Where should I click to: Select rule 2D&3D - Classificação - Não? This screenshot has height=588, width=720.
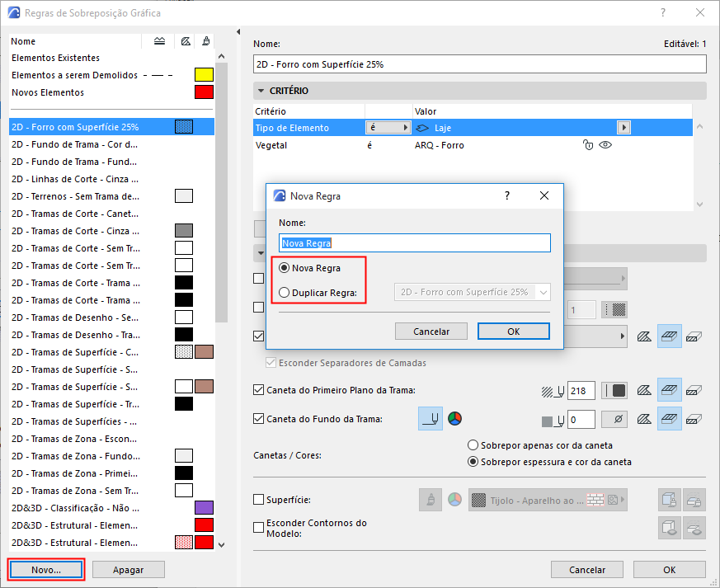pyautogui.click(x=111, y=508)
